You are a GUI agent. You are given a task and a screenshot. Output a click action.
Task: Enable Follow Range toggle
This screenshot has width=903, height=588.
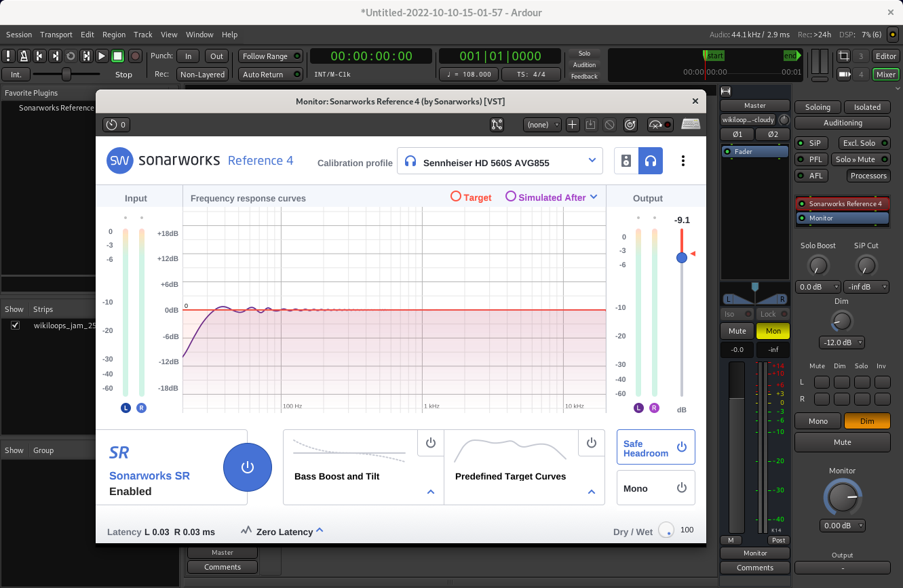tap(271, 56)
